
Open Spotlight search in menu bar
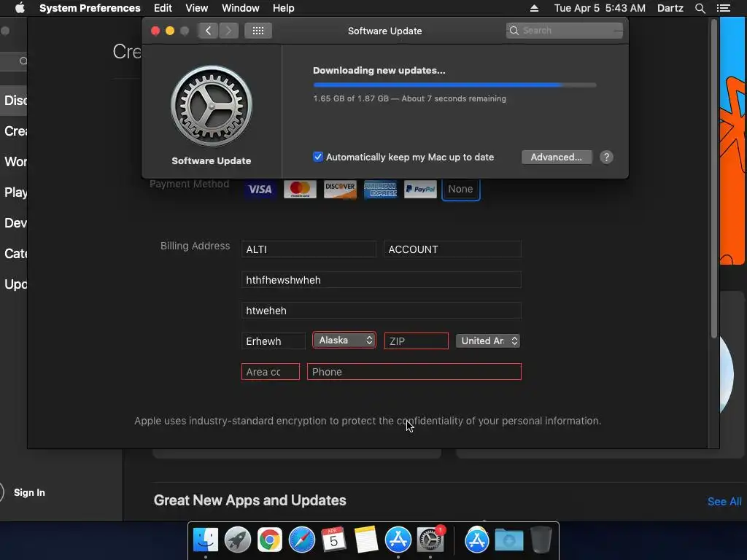[x=700, y=8]
